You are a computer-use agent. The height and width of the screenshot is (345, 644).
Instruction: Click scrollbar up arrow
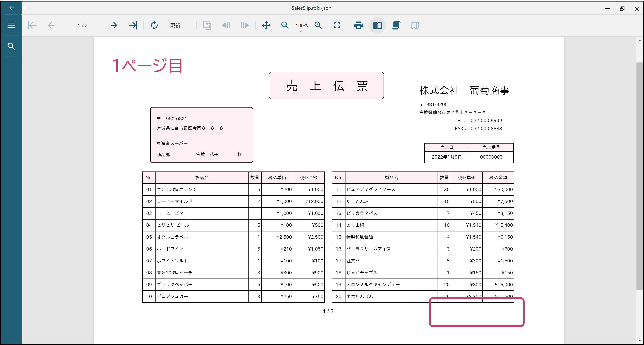pyautogui.click(x=639, y=40)
